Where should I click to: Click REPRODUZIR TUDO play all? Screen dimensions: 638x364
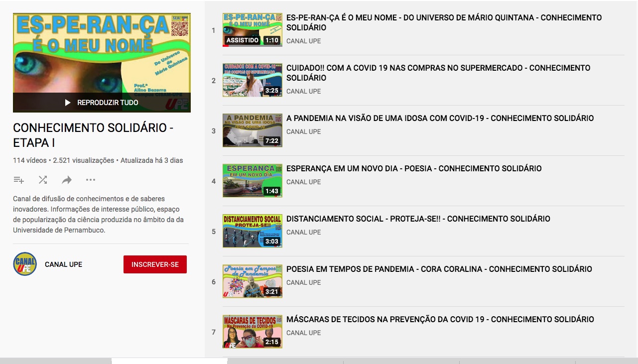[x=102, y=103]
